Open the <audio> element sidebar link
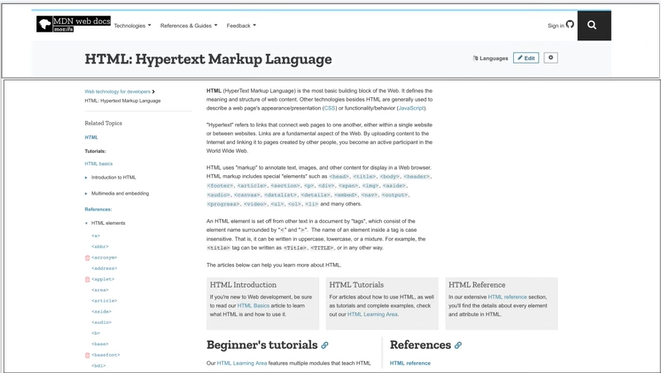This screenshot has height=373, width=661. point(102,322)
